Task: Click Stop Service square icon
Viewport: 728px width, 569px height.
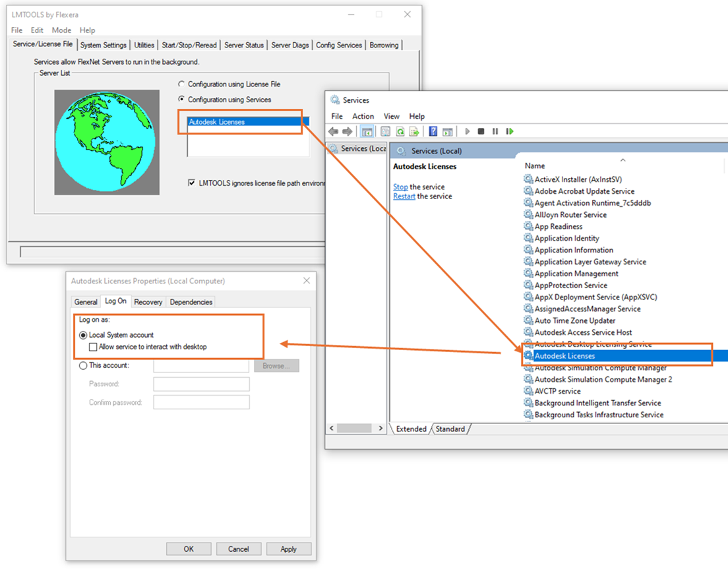Action: pyautogui.click(x=481, y=131)
